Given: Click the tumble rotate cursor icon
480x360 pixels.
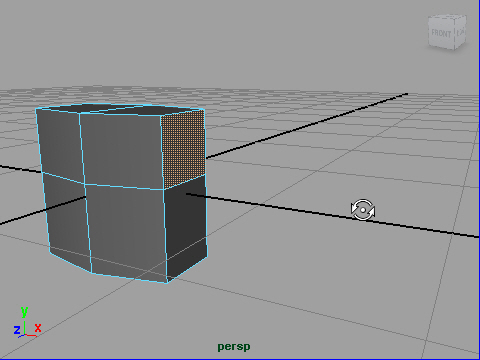Looking at the screenshot, I should 363,210.
